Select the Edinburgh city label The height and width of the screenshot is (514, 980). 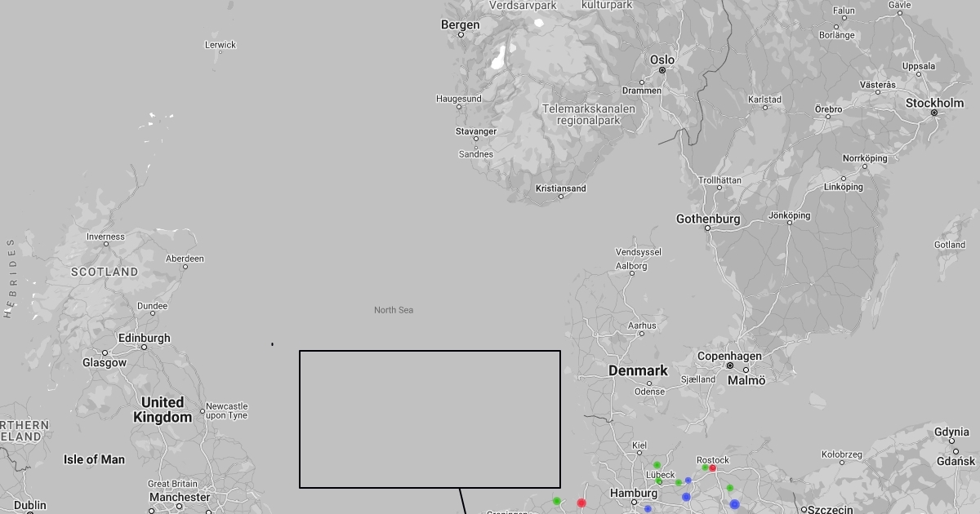144,338
